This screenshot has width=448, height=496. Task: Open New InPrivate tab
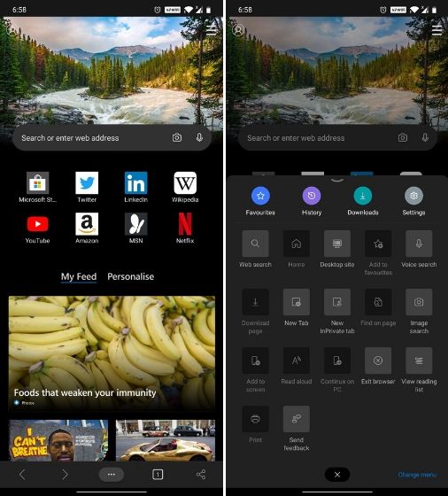pos(337,311)
